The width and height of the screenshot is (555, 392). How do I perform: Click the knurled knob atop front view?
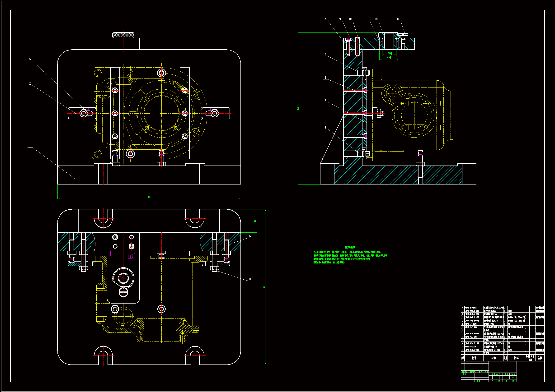click(123, 35)
